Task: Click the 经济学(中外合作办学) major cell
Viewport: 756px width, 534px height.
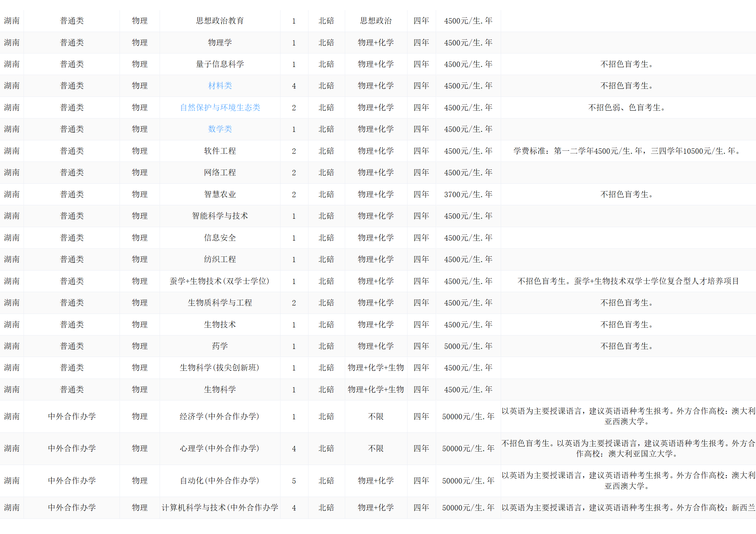Action: pos(220,417)
